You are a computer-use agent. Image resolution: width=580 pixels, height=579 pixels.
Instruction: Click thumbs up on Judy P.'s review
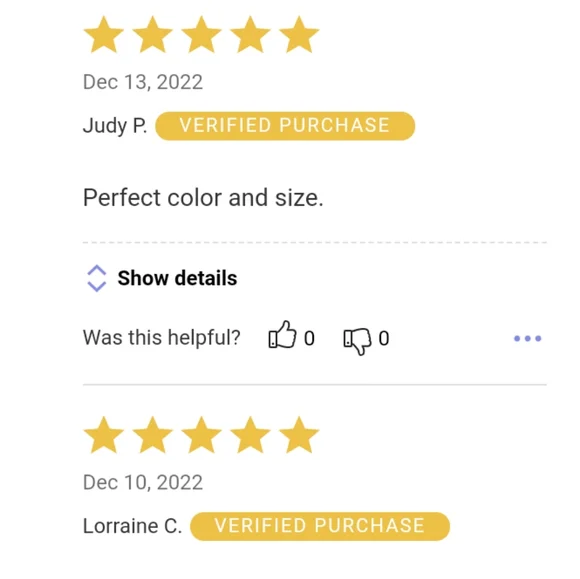(282, 334)
